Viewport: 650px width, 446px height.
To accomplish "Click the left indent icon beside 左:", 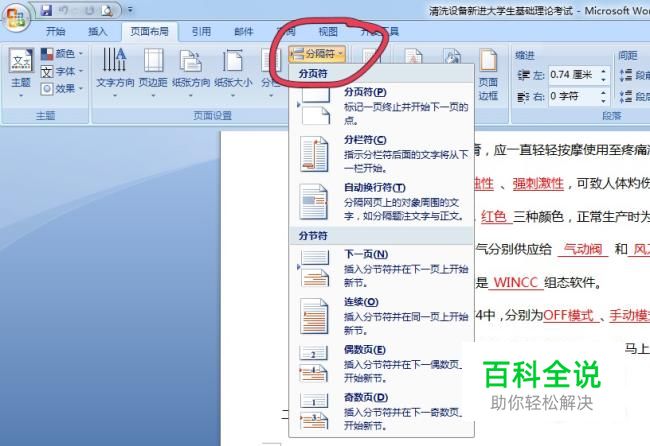I will 523,75.
